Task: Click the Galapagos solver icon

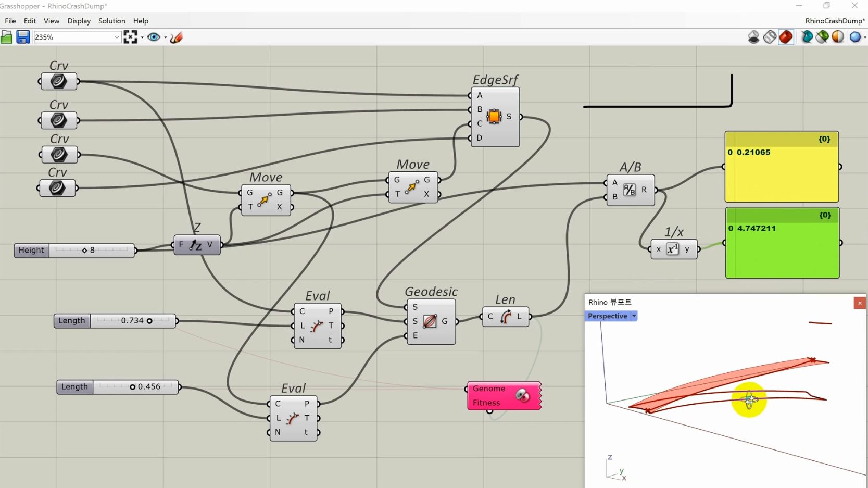Action: (x=522, y=396)
